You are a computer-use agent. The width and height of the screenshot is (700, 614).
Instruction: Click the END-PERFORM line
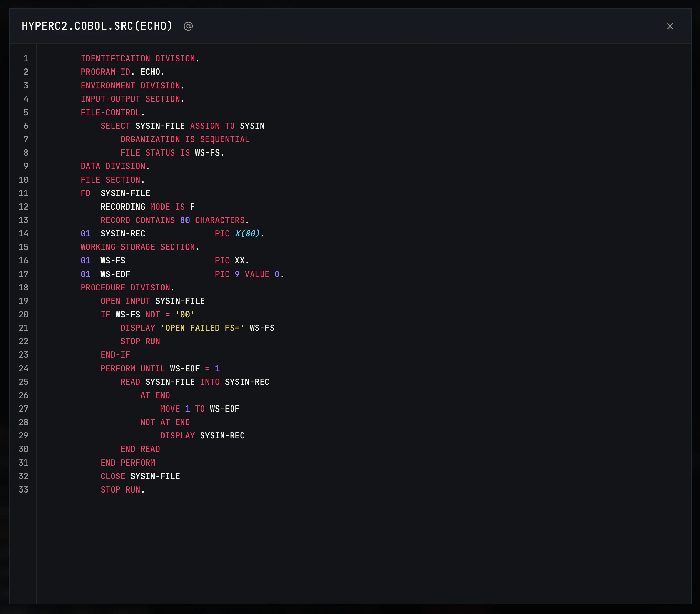click(x=128, y=463)
